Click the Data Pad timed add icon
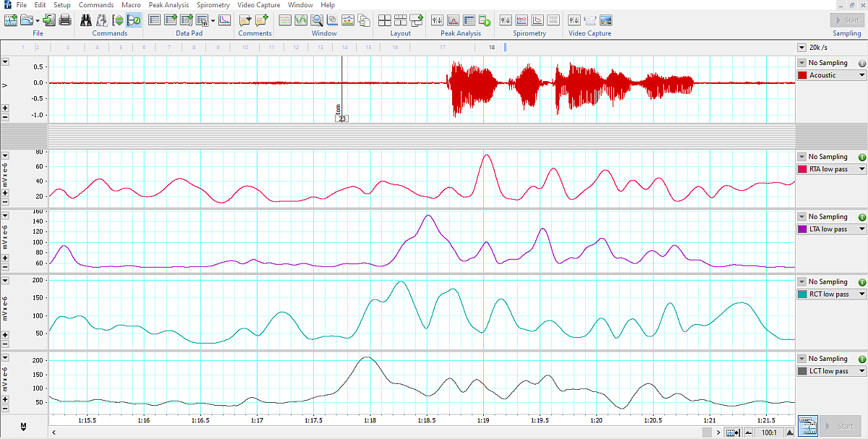The width and height of the screenshot is (868, 439). coord(203,20)
